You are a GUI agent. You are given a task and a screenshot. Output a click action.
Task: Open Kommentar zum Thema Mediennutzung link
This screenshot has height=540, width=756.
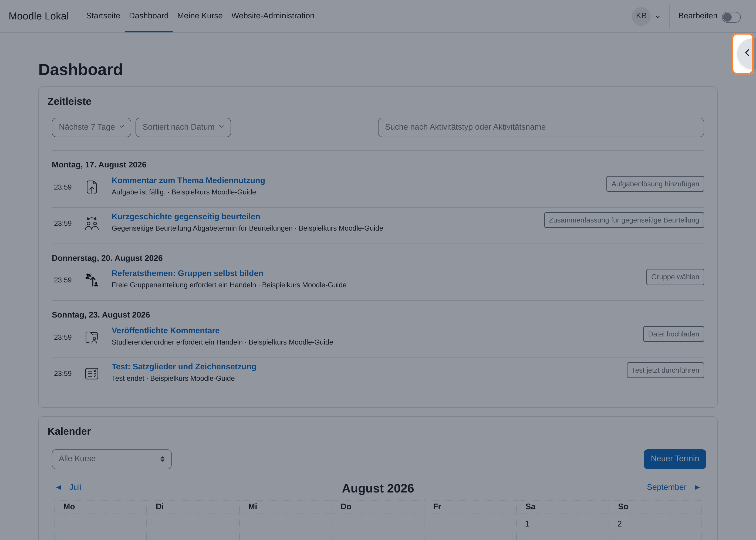pyautogui.click(x=188, y=181)
